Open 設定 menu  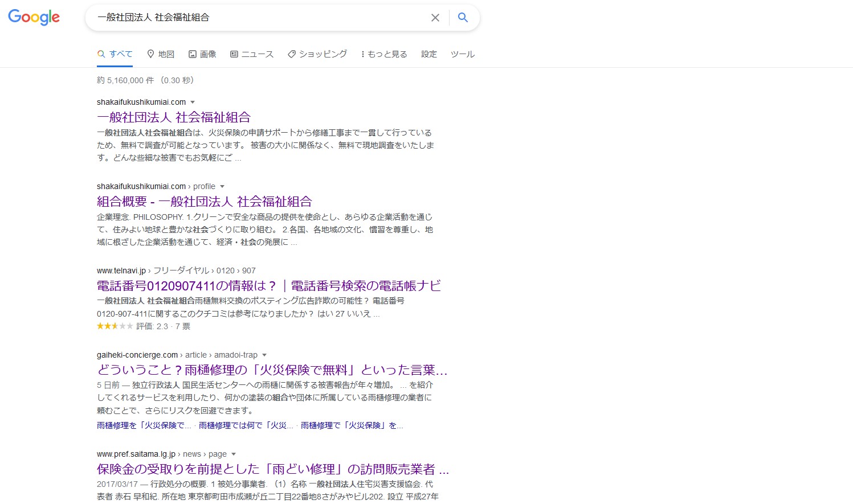click(x=429, y=54)
